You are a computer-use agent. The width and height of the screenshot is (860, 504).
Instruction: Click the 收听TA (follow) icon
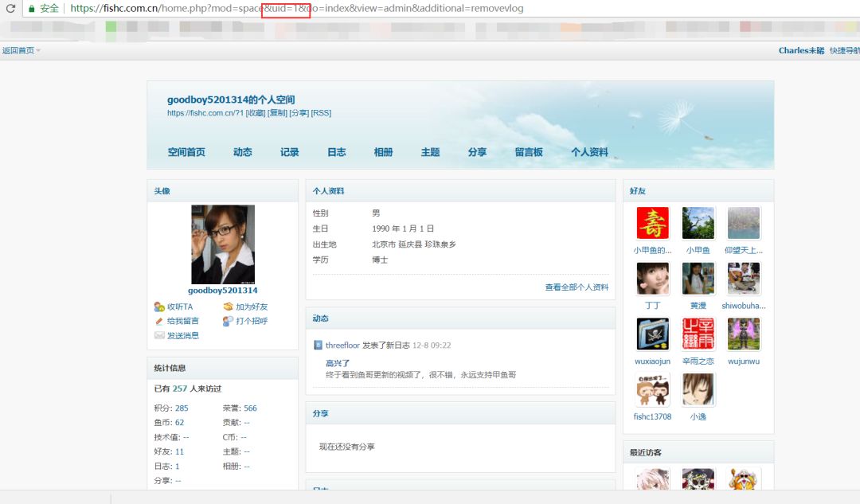pyautogui.click(x=159, y=307)
